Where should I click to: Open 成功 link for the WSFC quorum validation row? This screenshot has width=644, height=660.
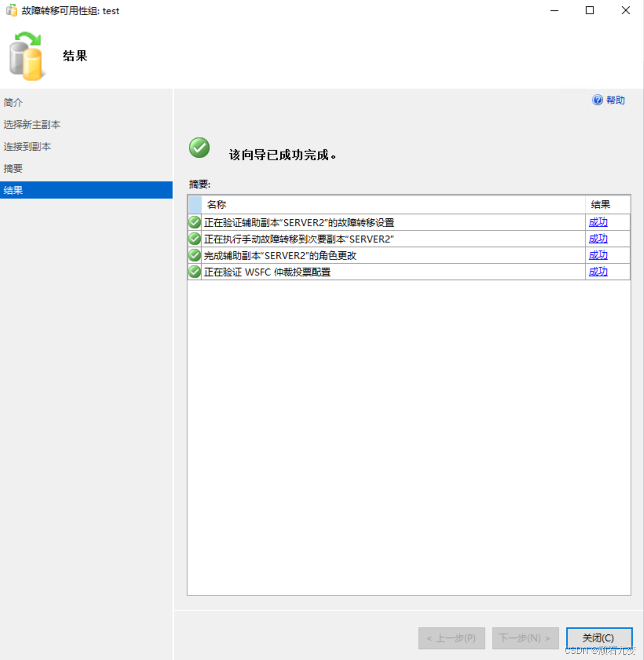click(598, 272)
